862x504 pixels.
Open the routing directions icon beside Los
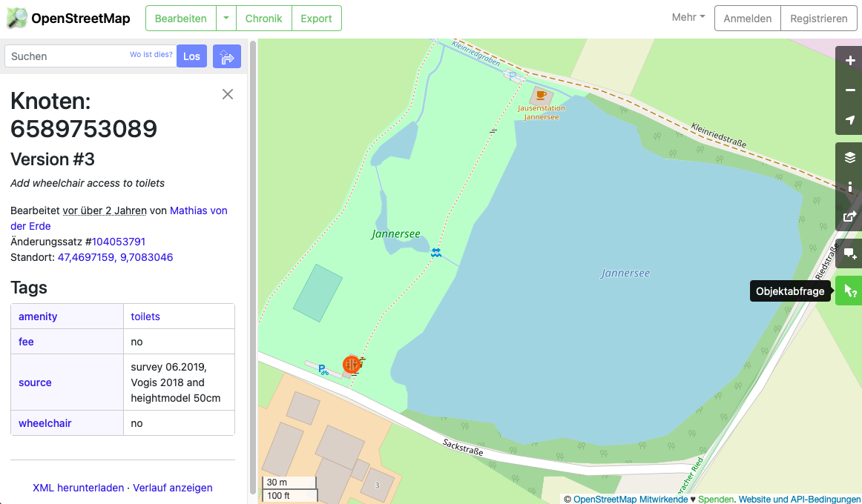[227, 56]
